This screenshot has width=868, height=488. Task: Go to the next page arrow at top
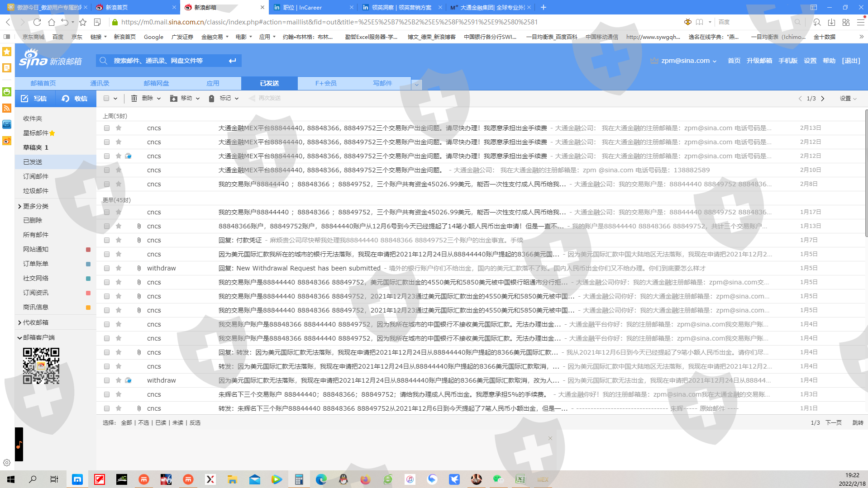coord(823,99)
